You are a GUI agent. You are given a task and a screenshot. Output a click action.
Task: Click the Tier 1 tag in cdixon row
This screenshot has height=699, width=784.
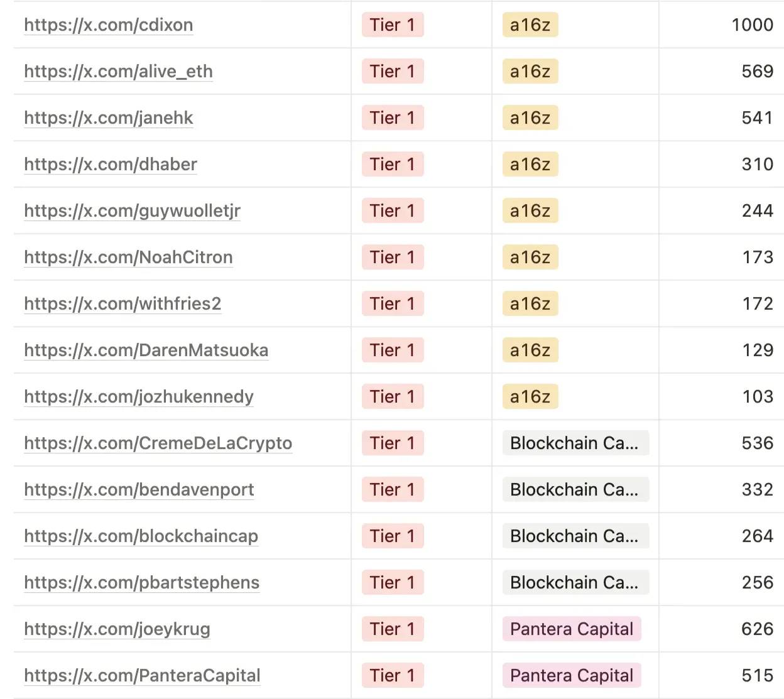(x=392, y=25)
